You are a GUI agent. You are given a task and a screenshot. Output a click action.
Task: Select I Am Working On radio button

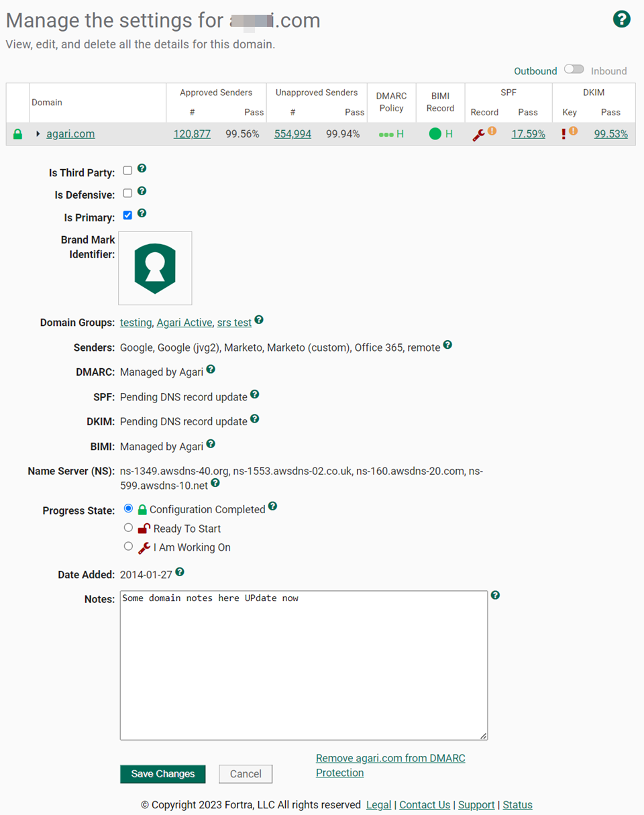(x=128, y=547)
